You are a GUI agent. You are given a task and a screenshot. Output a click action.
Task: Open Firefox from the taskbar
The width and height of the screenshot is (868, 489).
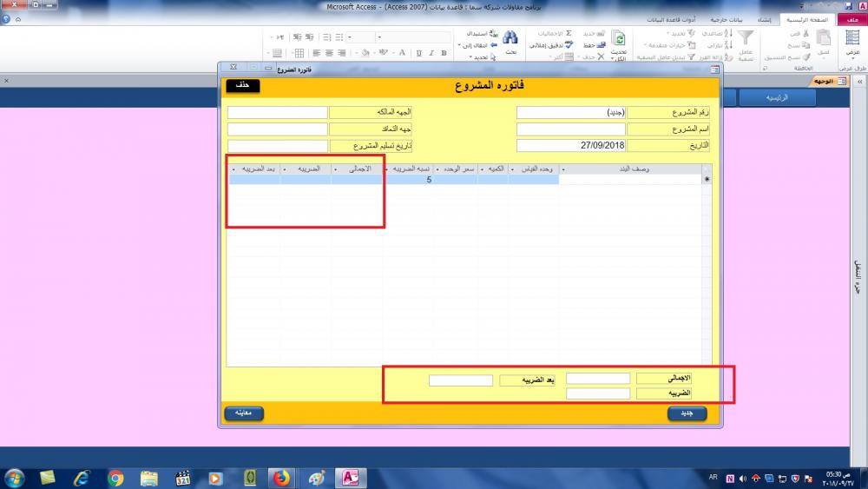click(280, 478)
